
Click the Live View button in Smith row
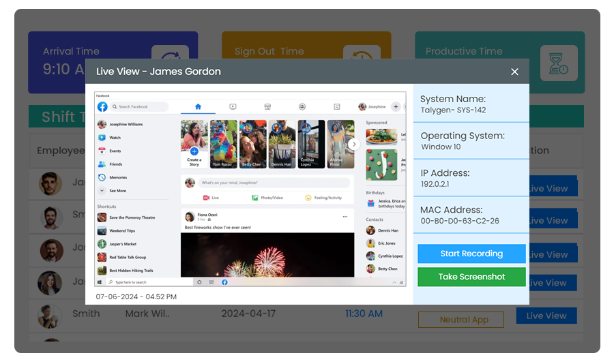click(546, 316)
